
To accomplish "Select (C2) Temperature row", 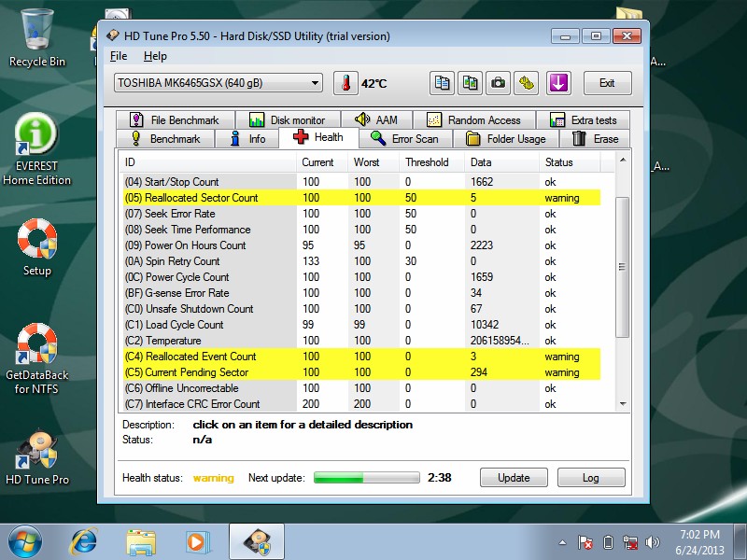I will pos(362,341).
